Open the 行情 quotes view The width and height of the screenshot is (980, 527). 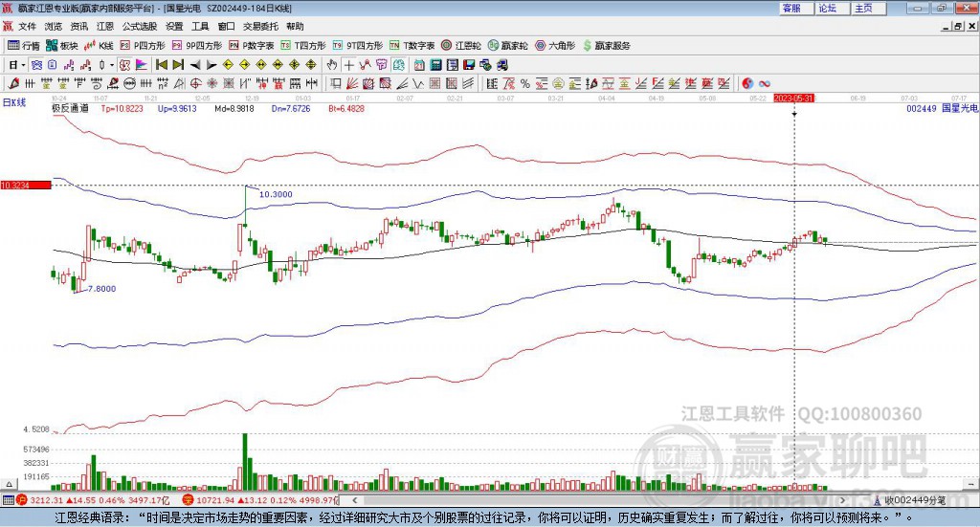[x=24, y=46]
